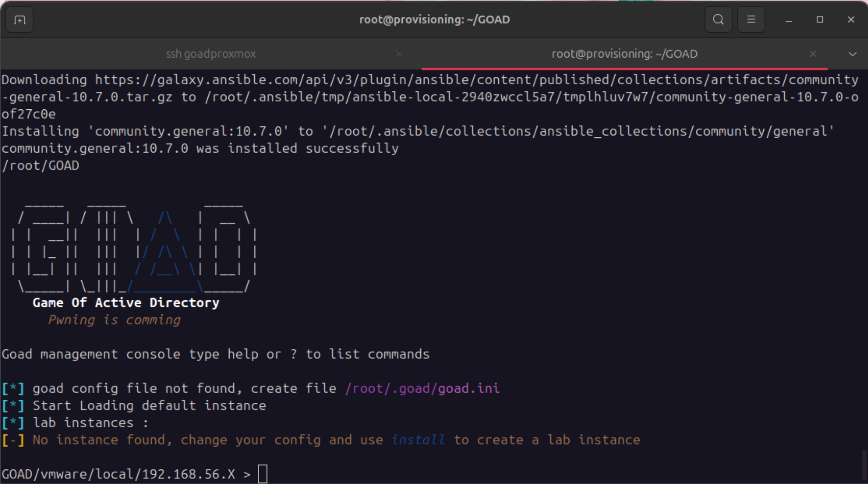Click the 'Pwning is comming' tagline
The width and height of the screenshot is (868, 484).
[114, 320]
